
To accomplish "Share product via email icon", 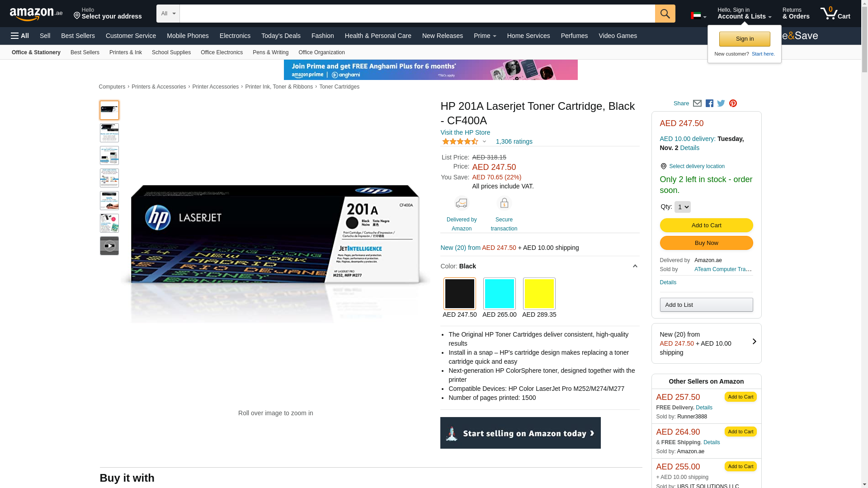I will pos(697,103).
